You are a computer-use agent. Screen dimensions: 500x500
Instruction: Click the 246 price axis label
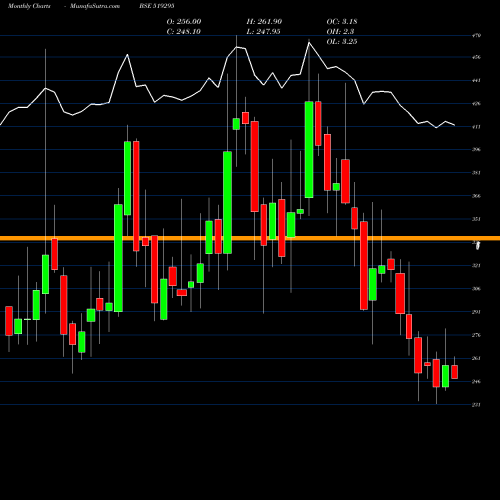pyautogui.click(x=476, y=381)
